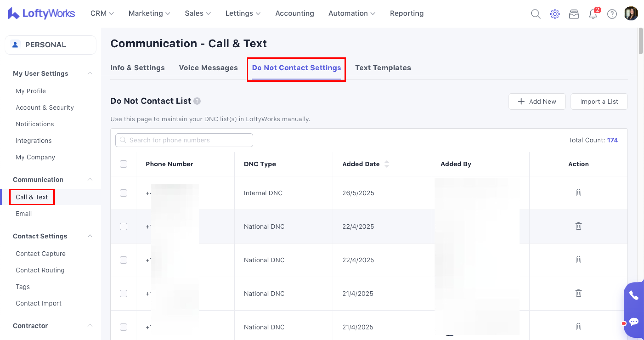Expand the CRM dropdown menu
Image resolution: width=644 pixels, height=340 pixels.
click(102, 13)
